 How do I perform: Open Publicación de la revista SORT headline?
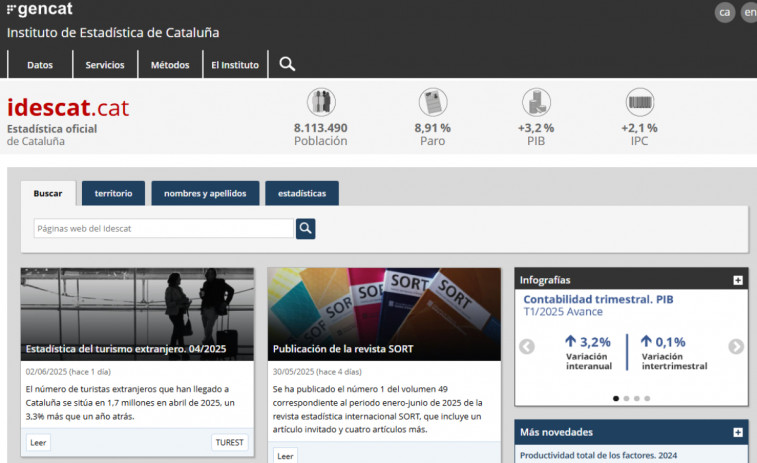point(343,349)
